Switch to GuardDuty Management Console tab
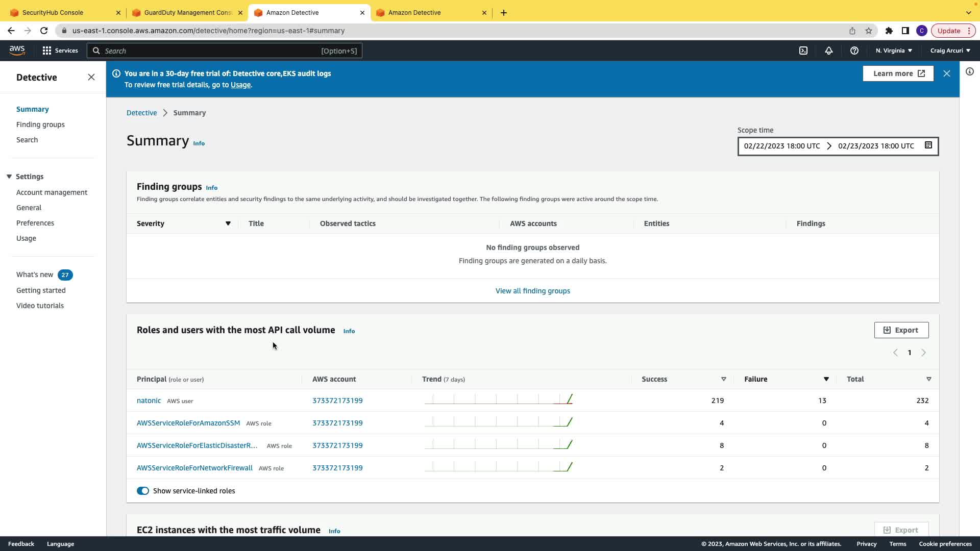 (x=187, y=13)
